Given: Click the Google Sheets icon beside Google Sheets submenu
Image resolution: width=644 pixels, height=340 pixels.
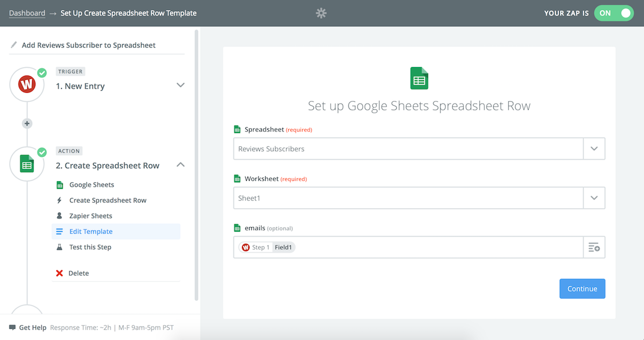Looking at the screenshot, I should coord(60,184).
